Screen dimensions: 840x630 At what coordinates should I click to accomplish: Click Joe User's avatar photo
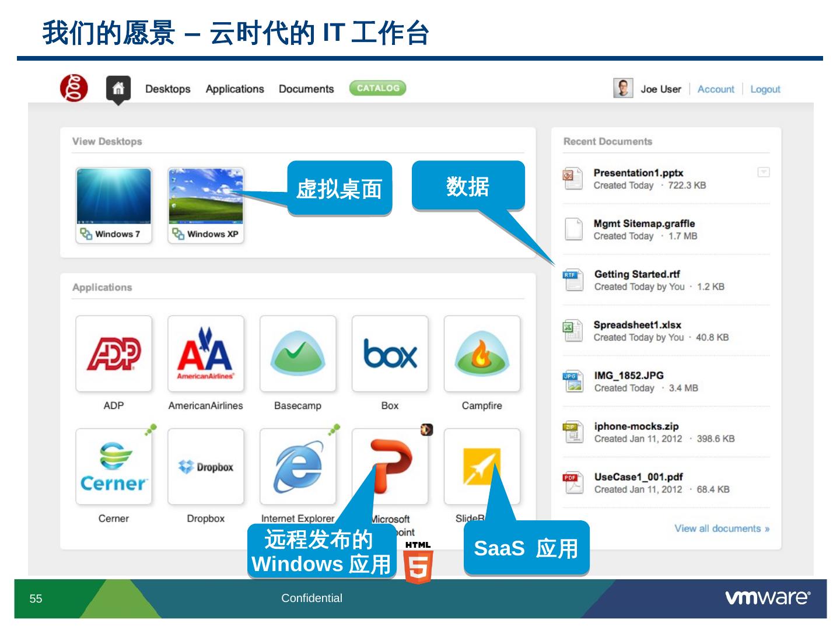pyautogui.click(x=623, y=89)
